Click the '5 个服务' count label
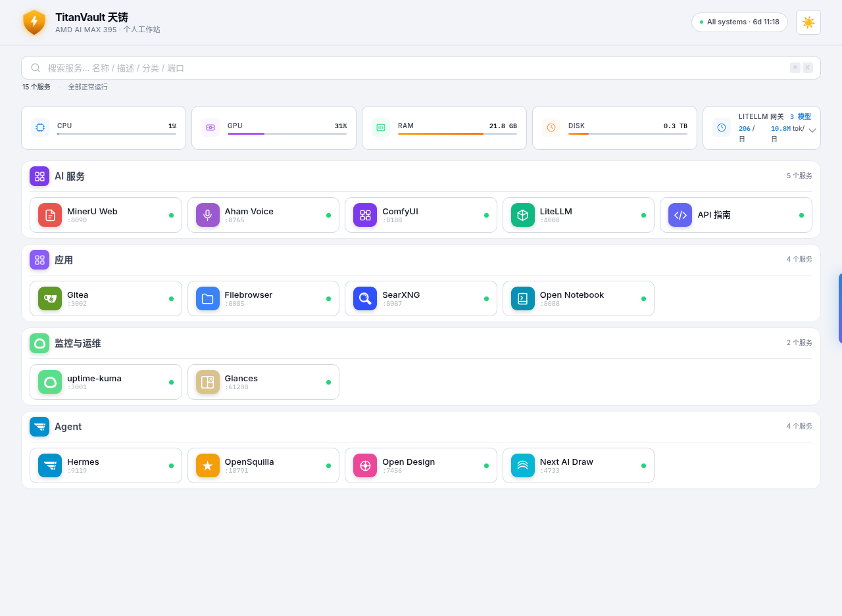The image size is (842, 616). tap(799, 176)
